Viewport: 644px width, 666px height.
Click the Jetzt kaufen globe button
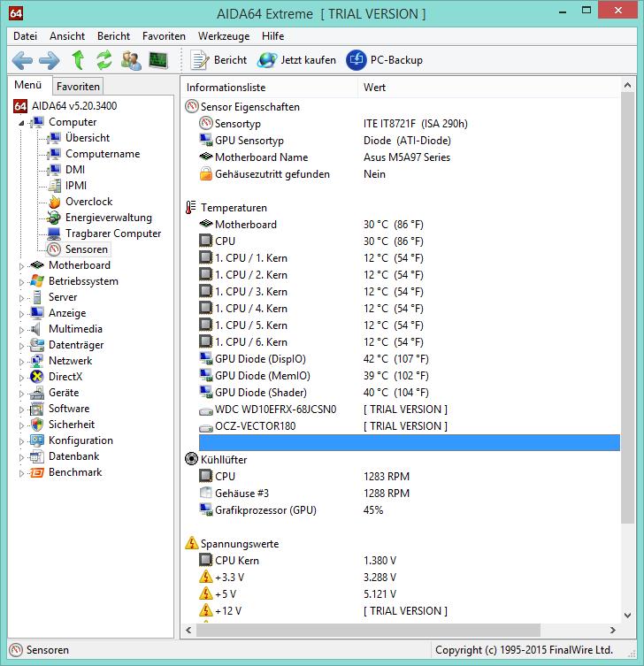[296, 60]
